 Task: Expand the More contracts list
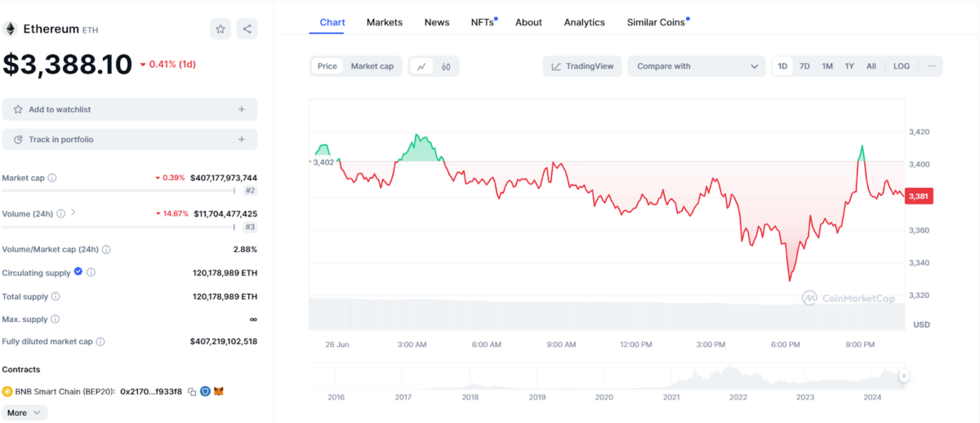pos(24,412)
